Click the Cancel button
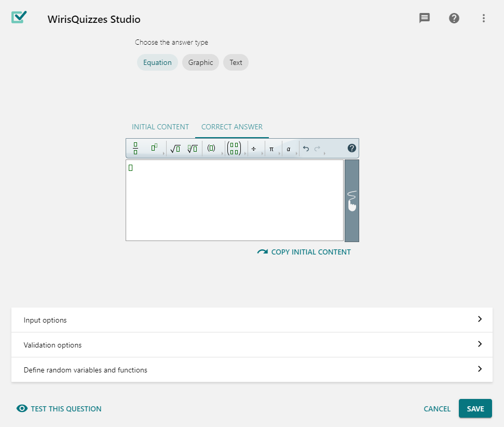Viewport: 504px width, 427px height. (x=437, y=409)
